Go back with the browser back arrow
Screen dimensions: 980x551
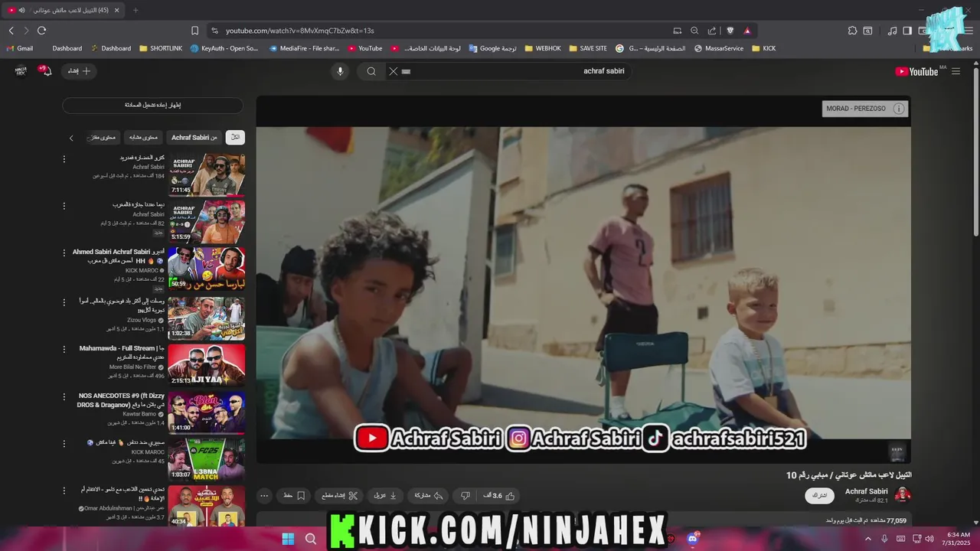tap(11, 31)
